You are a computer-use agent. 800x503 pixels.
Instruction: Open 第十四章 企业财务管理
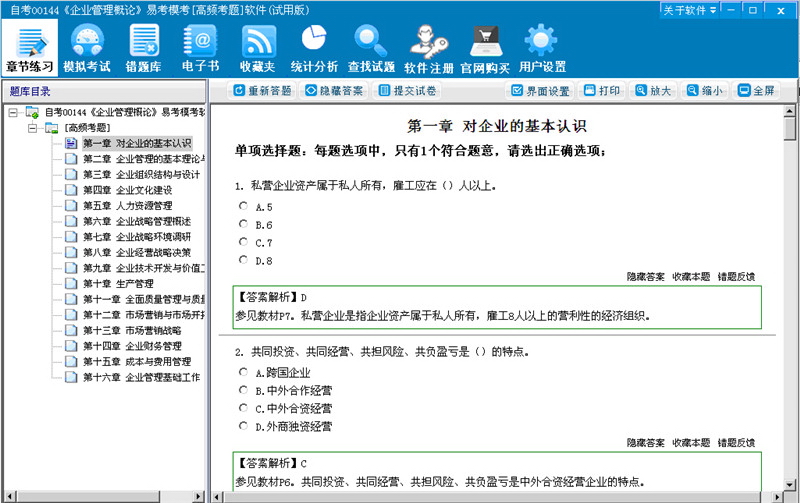[132, 346]
